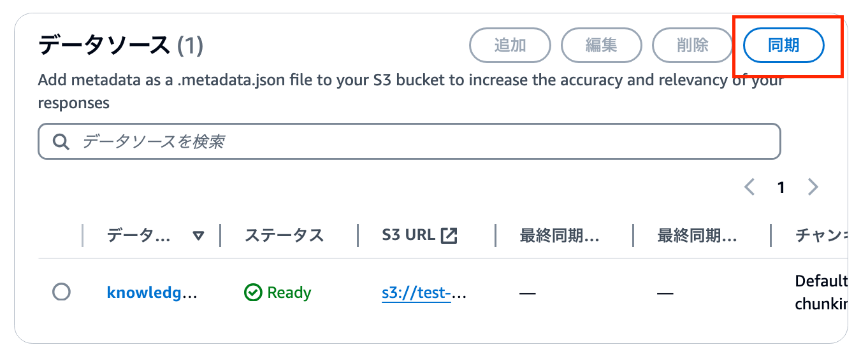The height and width of the screenshot is (359, 868).
Task: Open the s3://test-… bucket link
Action: tap(424, 293)
